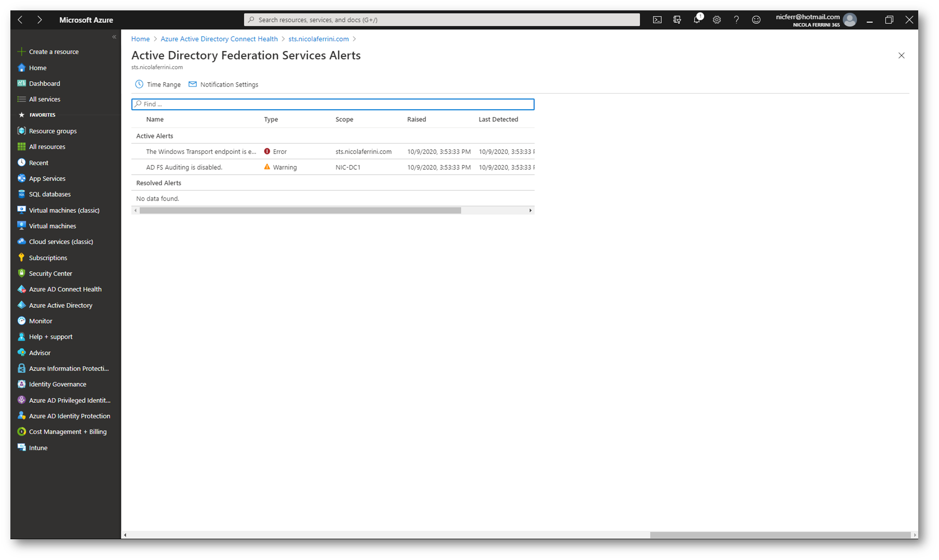Sort alerts by Type column
The height and width of the screenshot is (560, 939).
point(271,119)
